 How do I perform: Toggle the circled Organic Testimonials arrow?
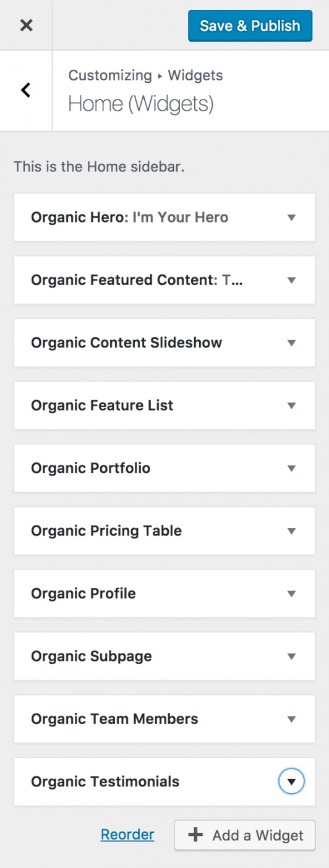(x=292, y=781)
